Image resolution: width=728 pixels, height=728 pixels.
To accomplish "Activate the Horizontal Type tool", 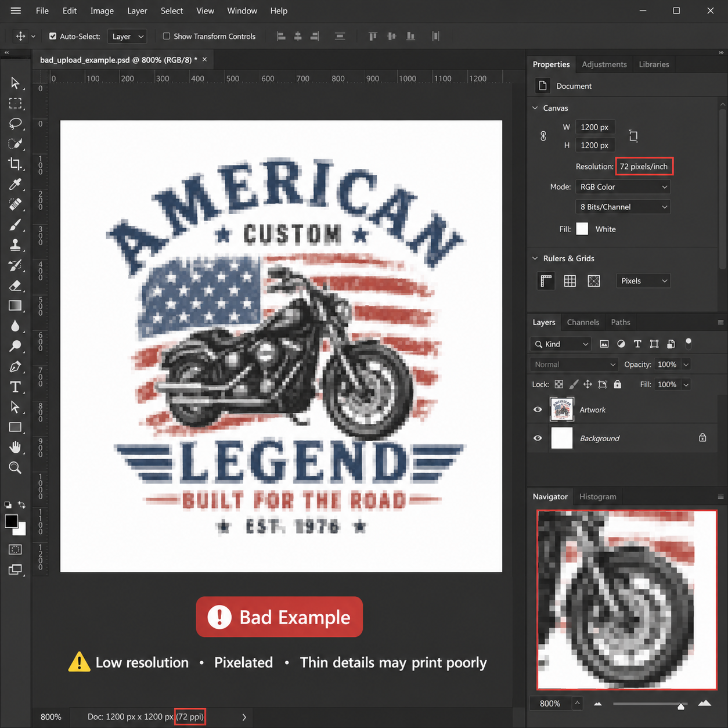I will [x=16, y=387].
